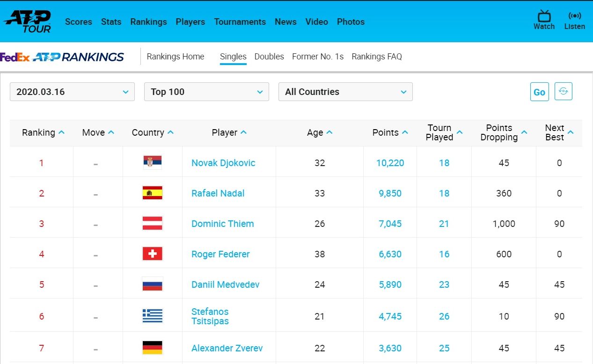Open the Tournaments menu
Viewport: 593px width, 364px height.
(240, 22)
